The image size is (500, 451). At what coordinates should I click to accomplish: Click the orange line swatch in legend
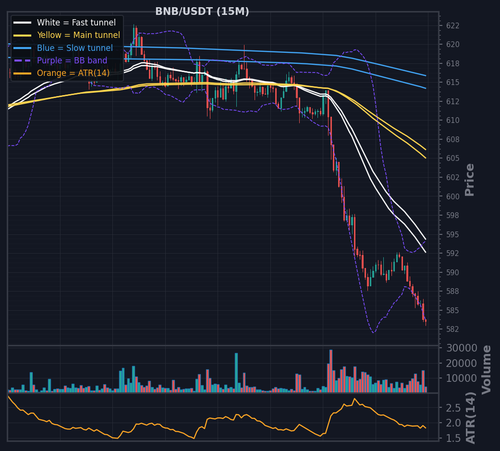[22, 73]
